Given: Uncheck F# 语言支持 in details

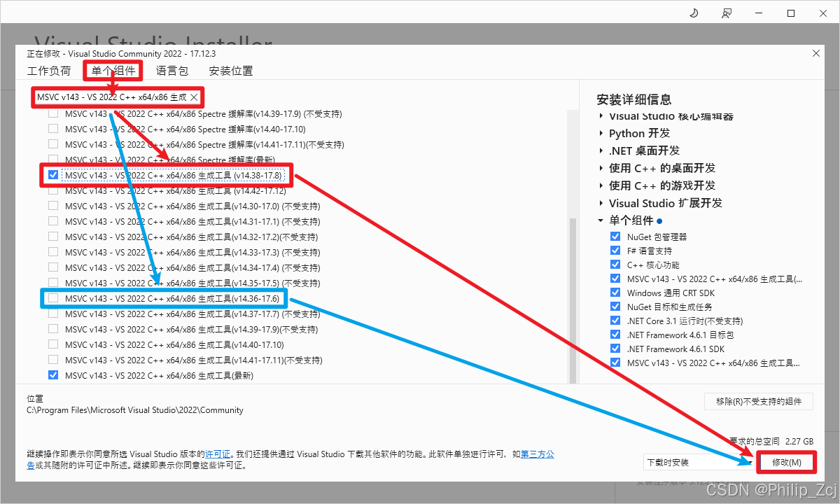Looking at the screenshot, I should 615,251.
